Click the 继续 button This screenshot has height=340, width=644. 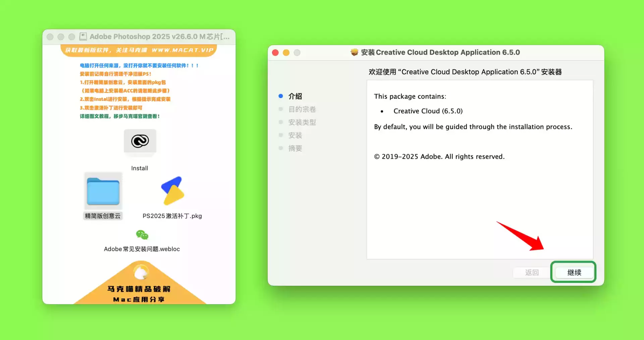coord(574,272)
